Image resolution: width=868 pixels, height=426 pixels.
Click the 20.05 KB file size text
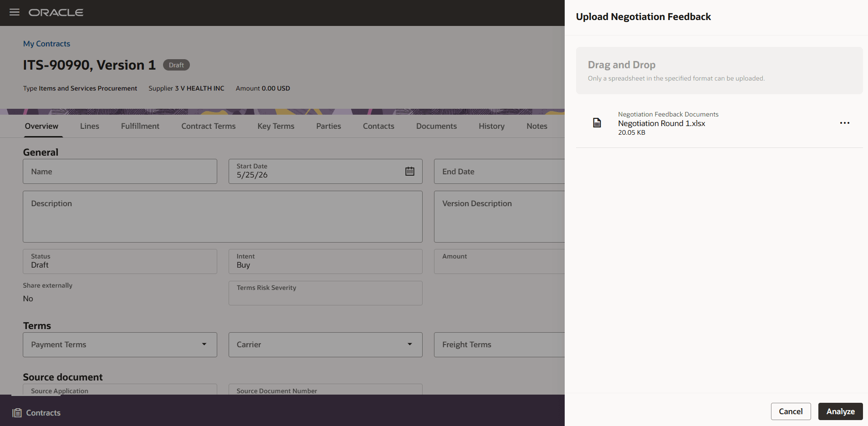[x=631, y=132]
